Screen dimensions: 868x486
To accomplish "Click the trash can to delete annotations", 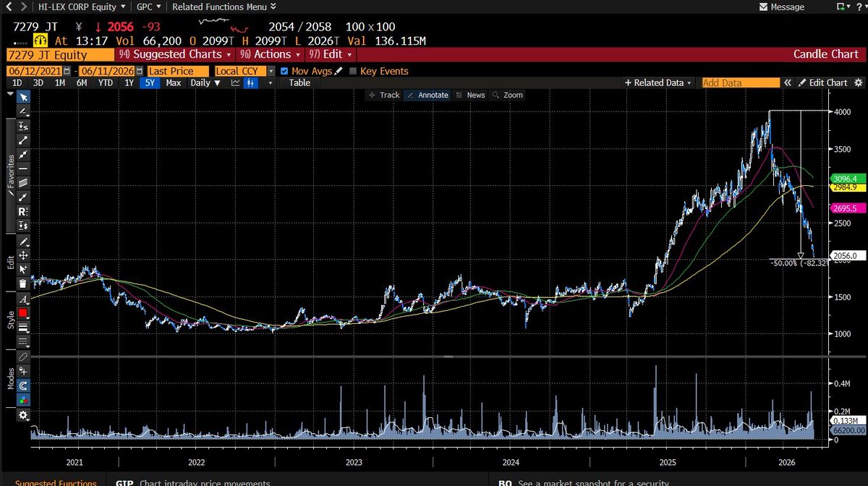I will pos(23,284).
